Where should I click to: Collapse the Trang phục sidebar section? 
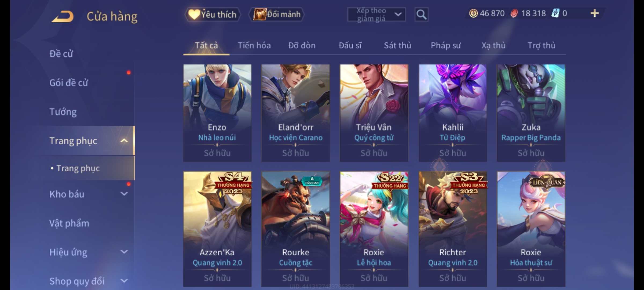[x=124, y=141]
